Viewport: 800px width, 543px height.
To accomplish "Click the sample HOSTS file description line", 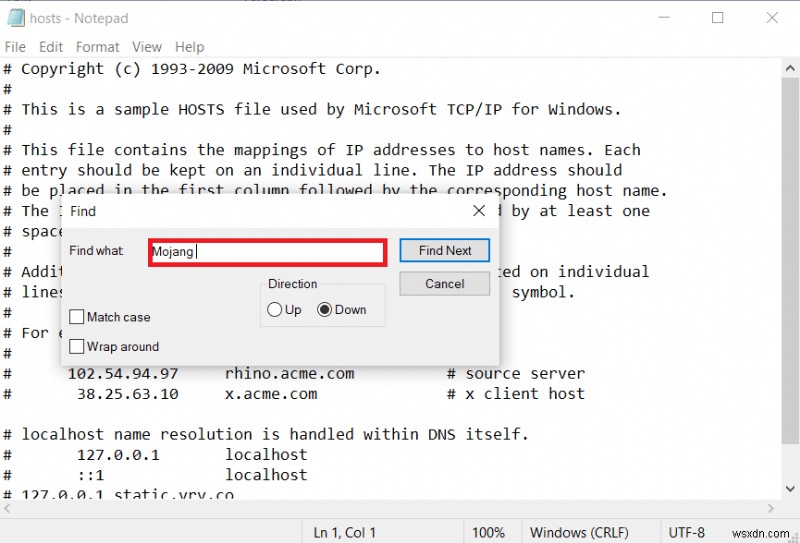I will point(312,109).
